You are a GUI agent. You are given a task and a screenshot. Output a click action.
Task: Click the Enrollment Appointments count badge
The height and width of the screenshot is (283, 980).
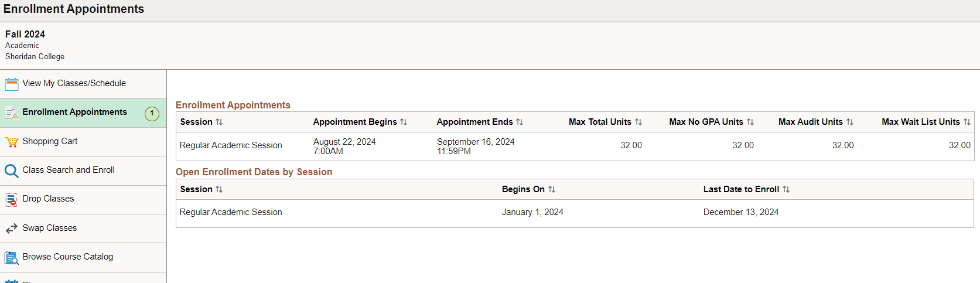[x=152, y=113]
